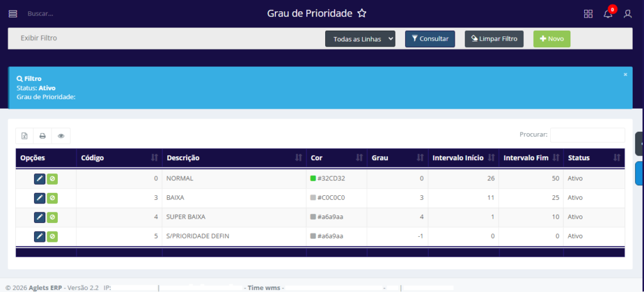This screenshot has height=292, width=644.
Task: Open the Todas as Linhas dropdown
Action: tap(360, 39)
